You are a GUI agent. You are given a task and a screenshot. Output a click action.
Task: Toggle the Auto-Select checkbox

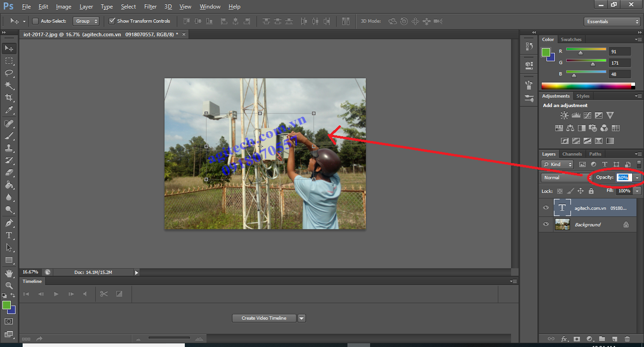point(35,21)
